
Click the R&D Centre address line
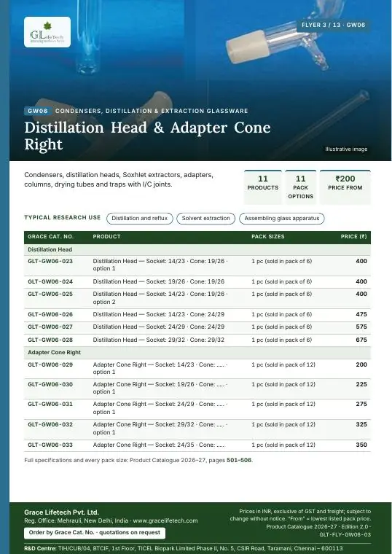point(184,548)
